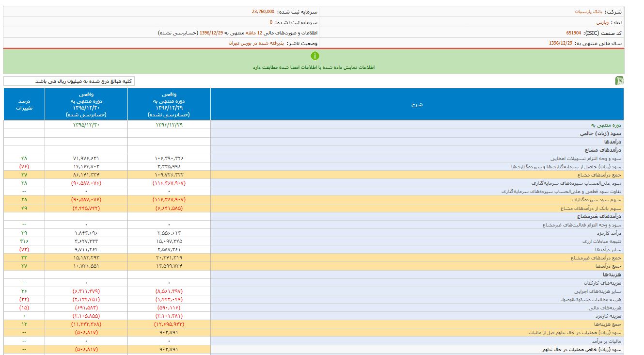Image resolution: width=644 pixels, height=355 pixels.
Task: Click value (۸,۵۶۱,۳۹۷) other operating expenses
Action: pyautogui.click(x=169, y=291)
